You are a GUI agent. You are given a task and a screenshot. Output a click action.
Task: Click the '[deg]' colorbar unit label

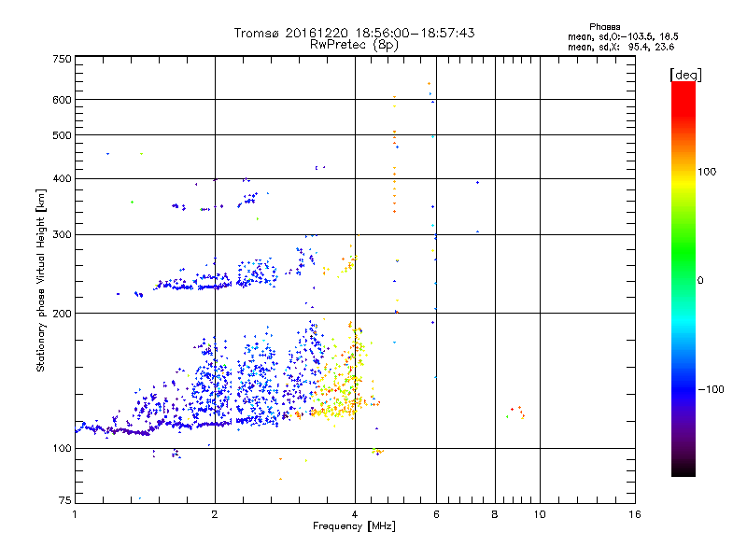click(685, 76)
